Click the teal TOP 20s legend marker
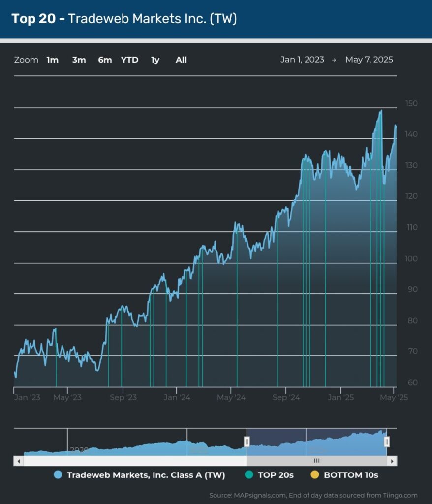The height and width of the screenshot is (504, 432). (249, 475)
